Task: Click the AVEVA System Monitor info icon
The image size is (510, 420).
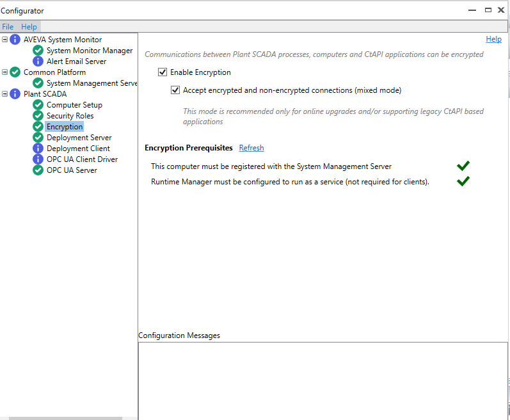Action: (15, 40)
